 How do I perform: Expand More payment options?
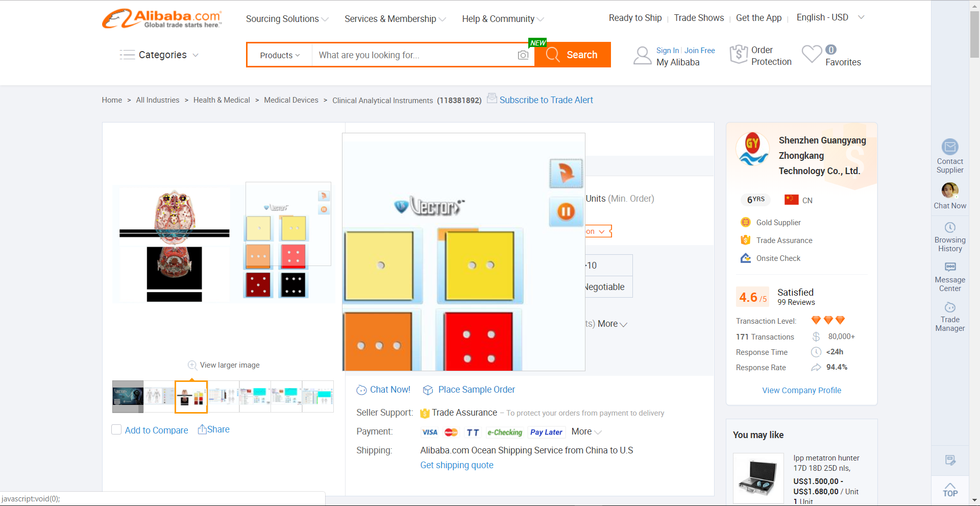(x=586, y=432)
